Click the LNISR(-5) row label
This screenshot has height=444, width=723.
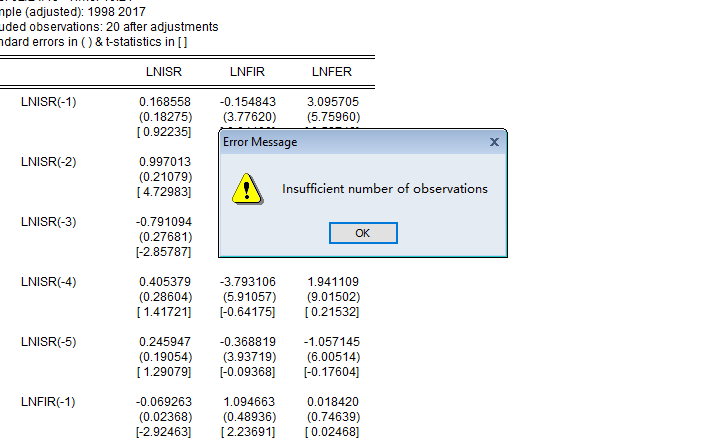[x=48, y=342]
